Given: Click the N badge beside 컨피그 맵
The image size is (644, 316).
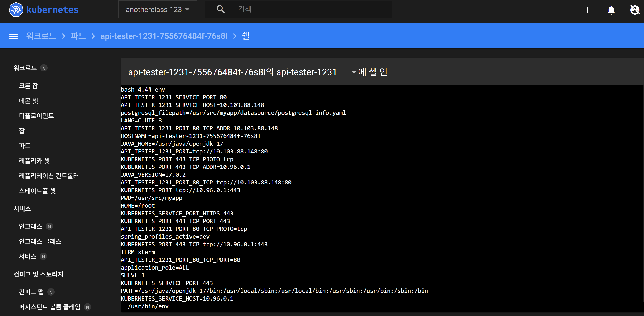Looking at the screenshot, I should pyautogui.click(x=51, y=292).
